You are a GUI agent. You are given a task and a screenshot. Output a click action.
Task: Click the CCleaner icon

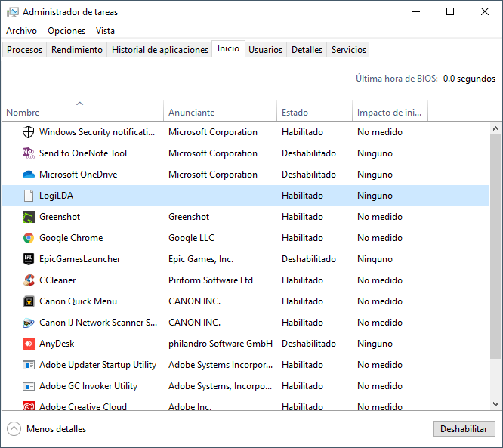tap(28, 280)
